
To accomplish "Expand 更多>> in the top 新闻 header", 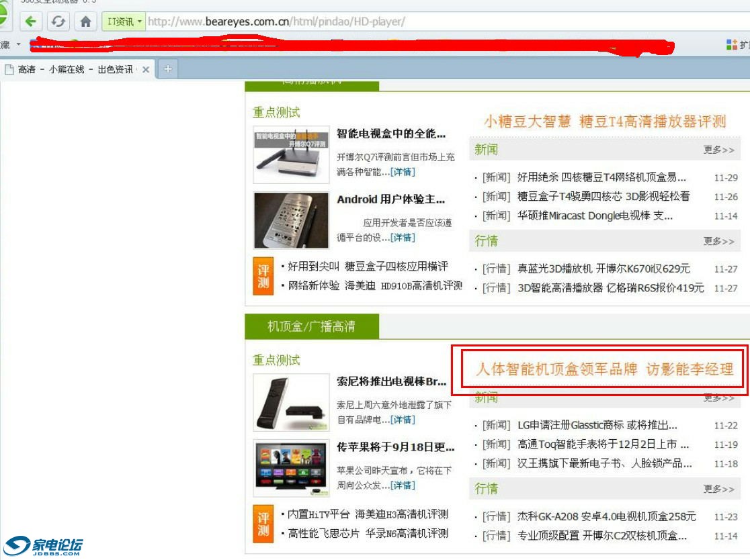I will click(718, 150).
